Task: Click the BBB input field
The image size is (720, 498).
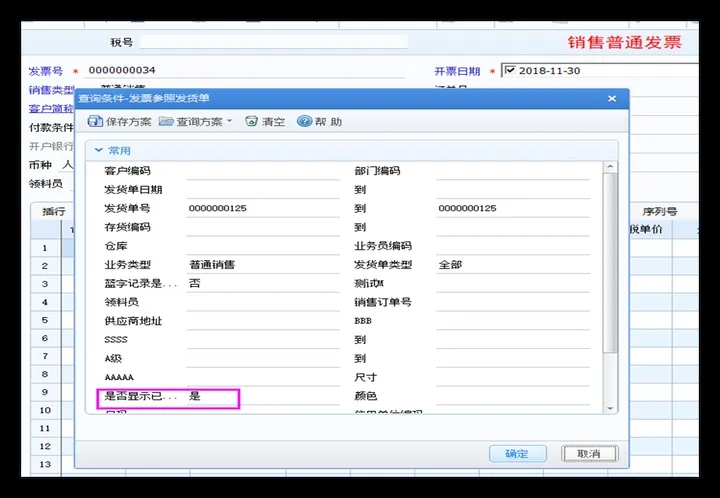Action: 512,321
